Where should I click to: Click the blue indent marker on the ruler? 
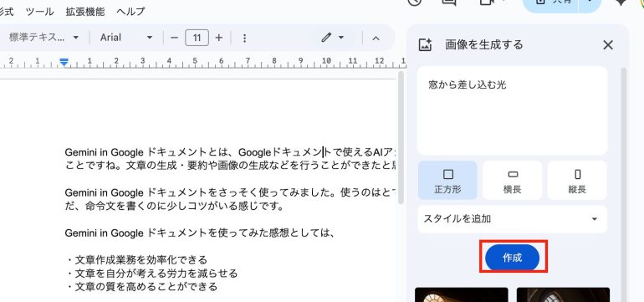(x=64, y=63)
